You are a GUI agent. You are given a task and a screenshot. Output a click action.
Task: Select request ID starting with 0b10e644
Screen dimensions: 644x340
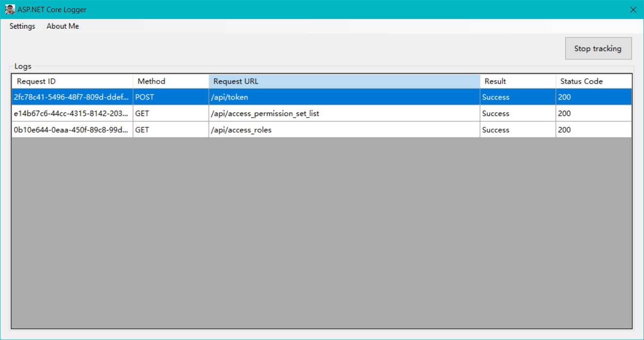[72, 130]
